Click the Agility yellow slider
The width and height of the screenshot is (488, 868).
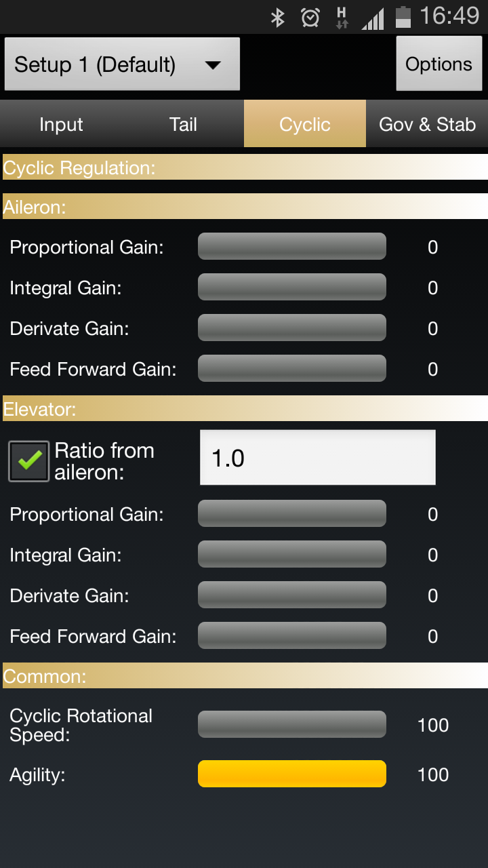(x=292, y=774)
